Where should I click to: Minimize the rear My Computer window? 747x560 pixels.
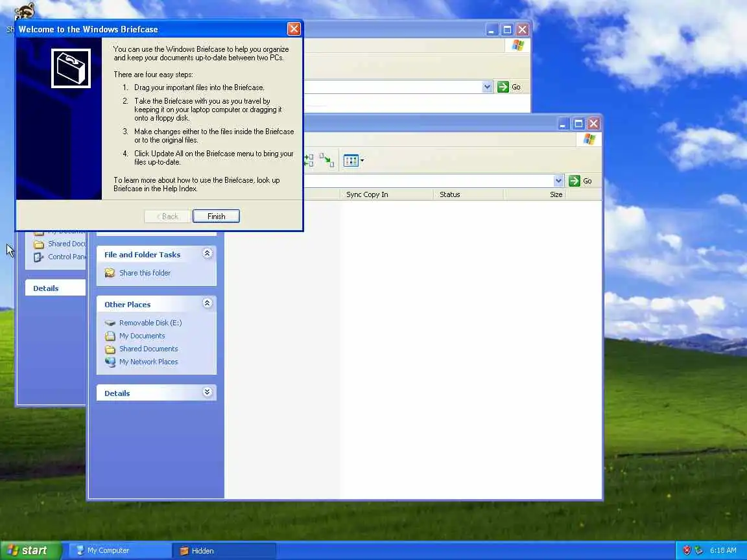point(492,30)
